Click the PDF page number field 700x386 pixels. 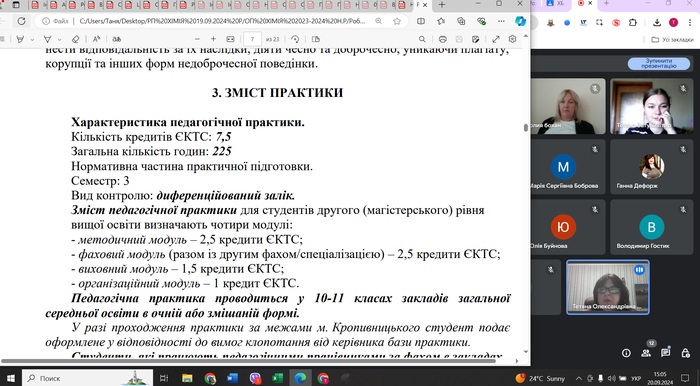tap(252, 39)
